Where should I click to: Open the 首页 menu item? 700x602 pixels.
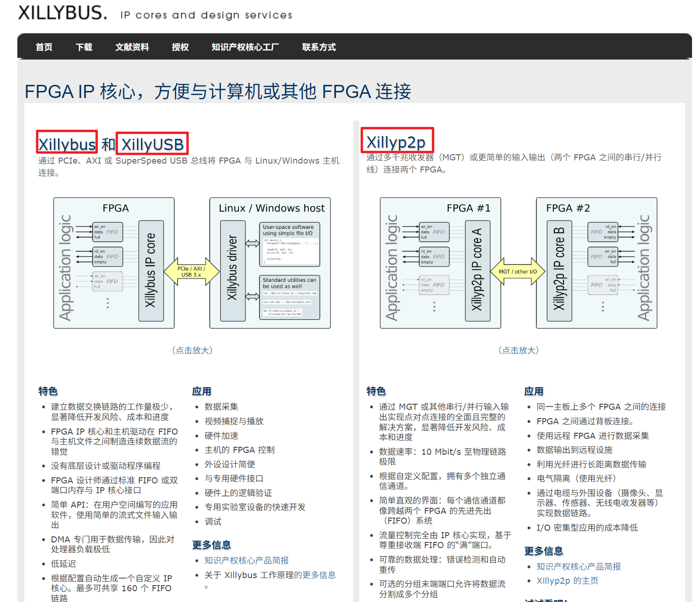44,47
